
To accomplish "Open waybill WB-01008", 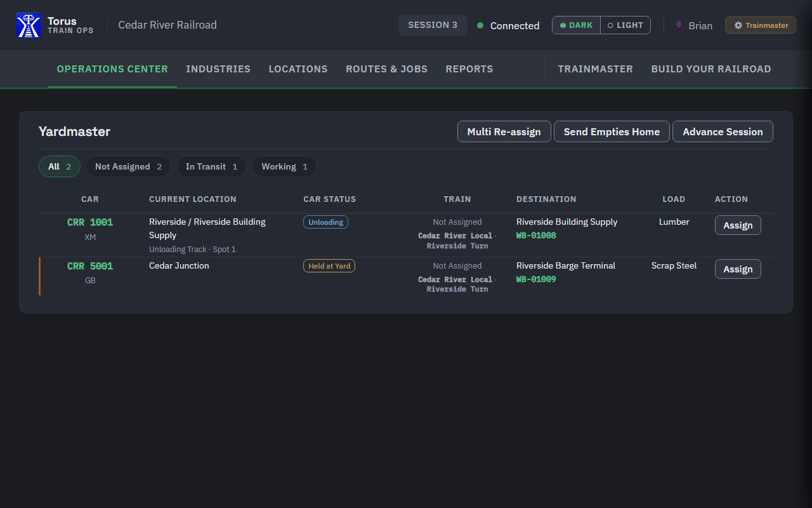I will (536, 236).
